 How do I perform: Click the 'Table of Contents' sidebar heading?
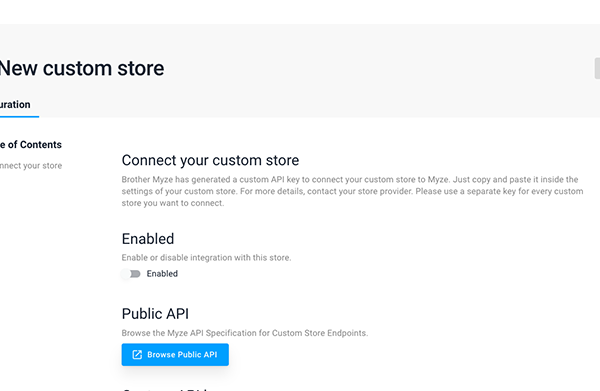click(31, 145)
